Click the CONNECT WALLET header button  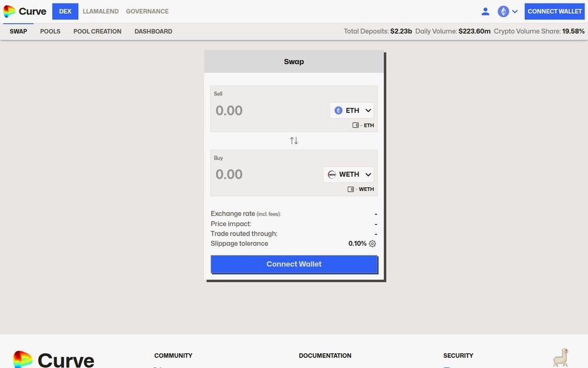pos(554,11)
